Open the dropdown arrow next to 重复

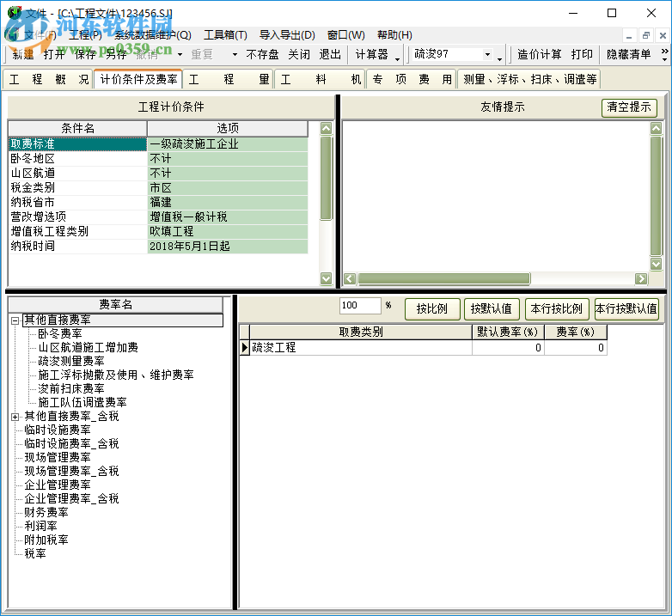tap(235, 54)
